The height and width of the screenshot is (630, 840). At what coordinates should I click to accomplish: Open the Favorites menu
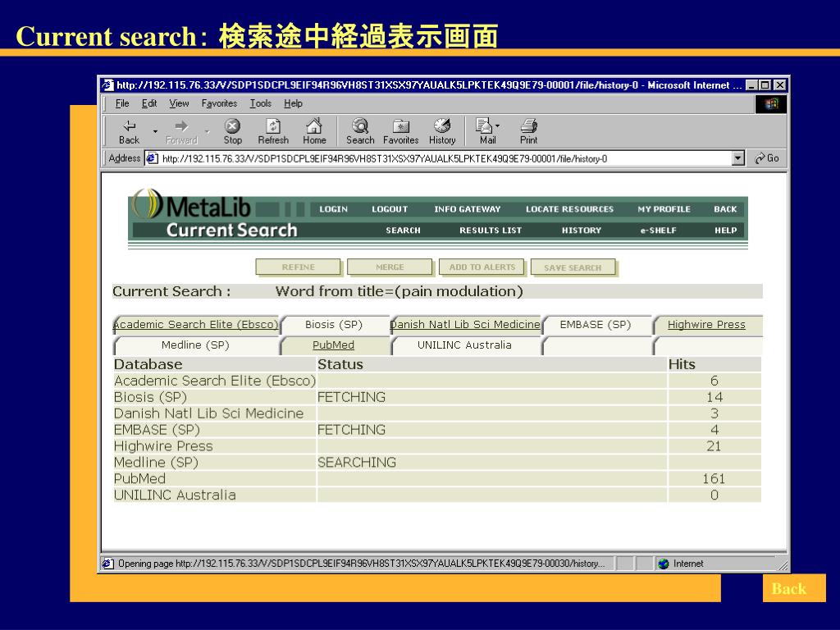(219, 103)
